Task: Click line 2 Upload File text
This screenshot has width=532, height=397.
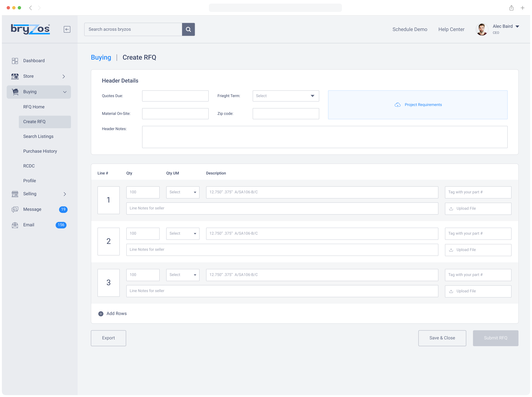Action: (466, 250)
